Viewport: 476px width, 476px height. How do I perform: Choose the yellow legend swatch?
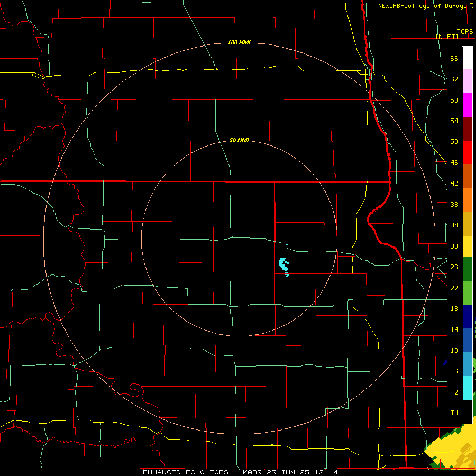tap(467, 246)
